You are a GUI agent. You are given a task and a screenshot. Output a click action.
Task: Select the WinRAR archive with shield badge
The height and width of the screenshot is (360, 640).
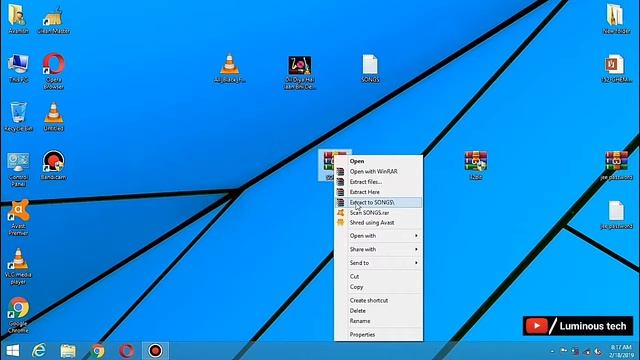coord(476,165)
